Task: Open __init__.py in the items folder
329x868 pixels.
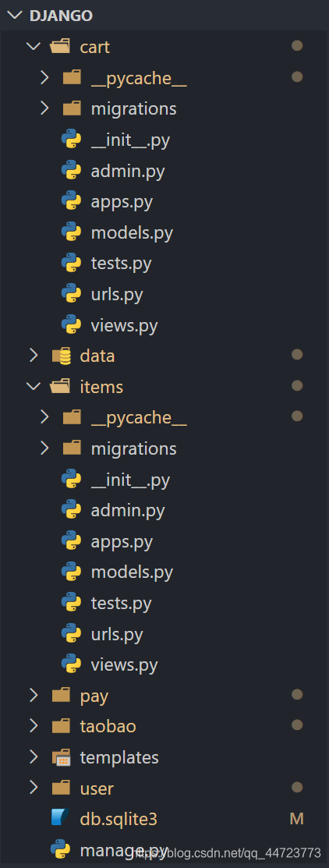Action: click(130, 480)
